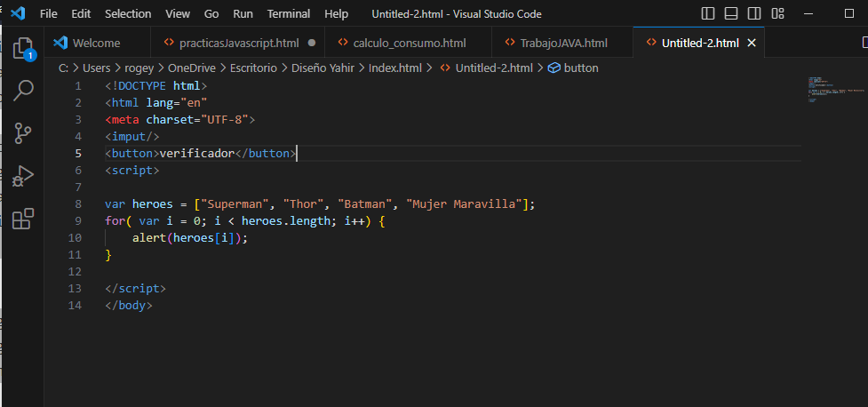Toggle Secondary Side Bar layout icon

point(754,14)
